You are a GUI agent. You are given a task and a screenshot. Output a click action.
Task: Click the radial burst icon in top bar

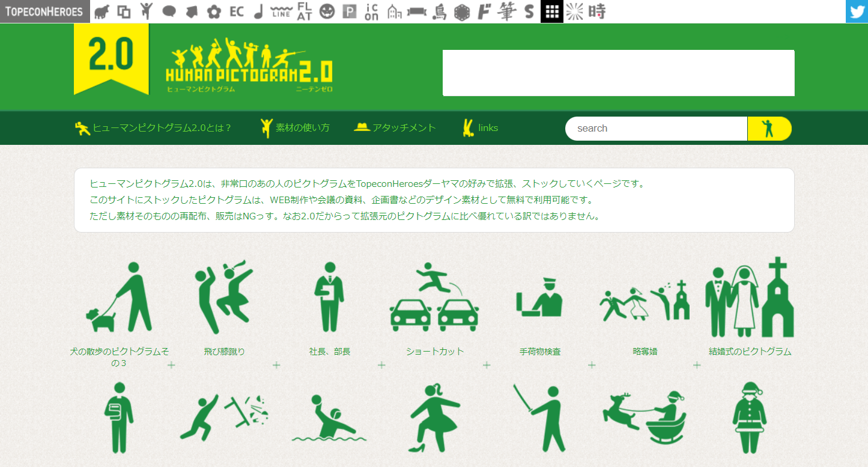[574, 11]
